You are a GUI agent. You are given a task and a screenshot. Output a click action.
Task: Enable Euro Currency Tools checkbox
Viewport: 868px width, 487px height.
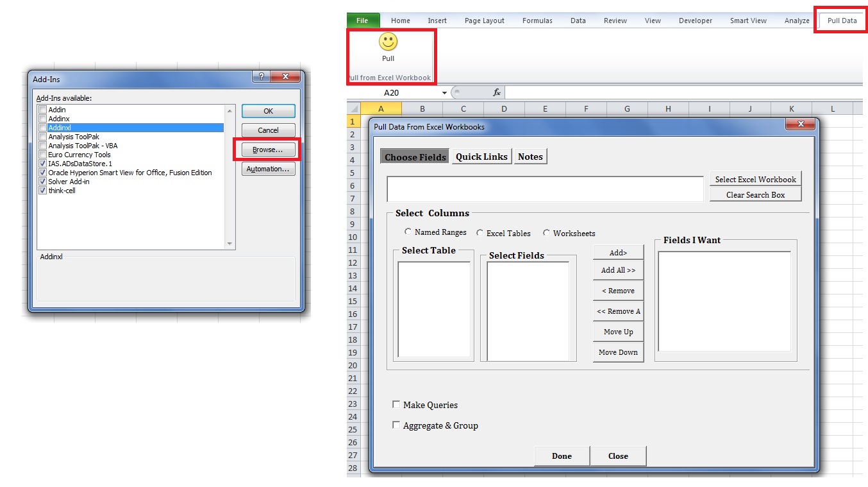pos(43,155)
